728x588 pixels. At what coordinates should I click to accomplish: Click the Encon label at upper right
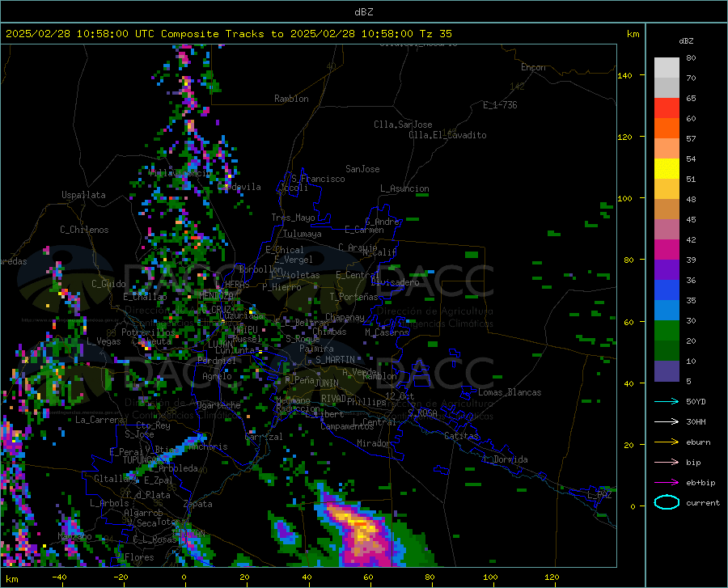click(534, 67)
